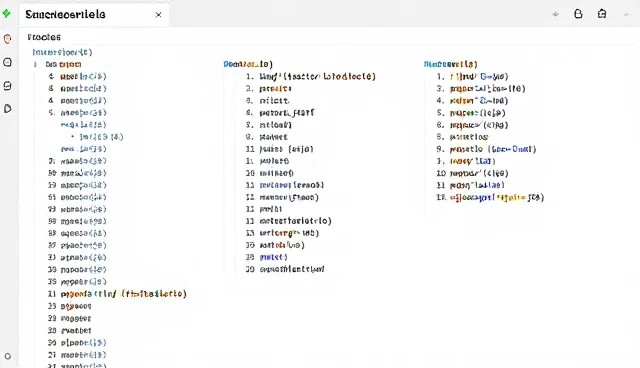Click the green diamond logo icon
640x368 pixels.
[7, 13]
